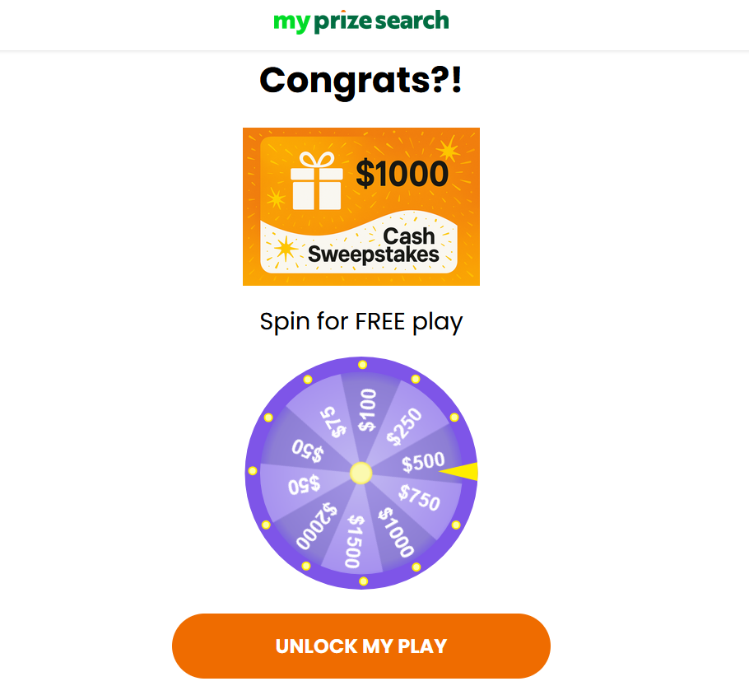
Task: Select the $100 wheel segment
Action: 366,410
